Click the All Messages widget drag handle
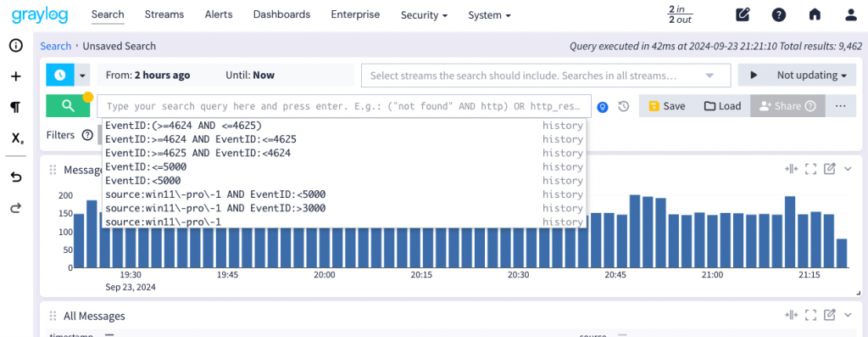 pos(53,316)
